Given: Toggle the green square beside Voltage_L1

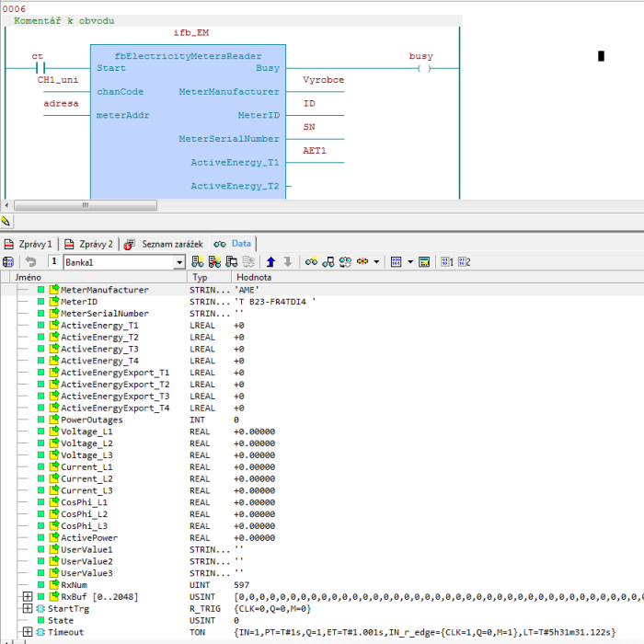Looking at the screenshot, I should [41, 431].
